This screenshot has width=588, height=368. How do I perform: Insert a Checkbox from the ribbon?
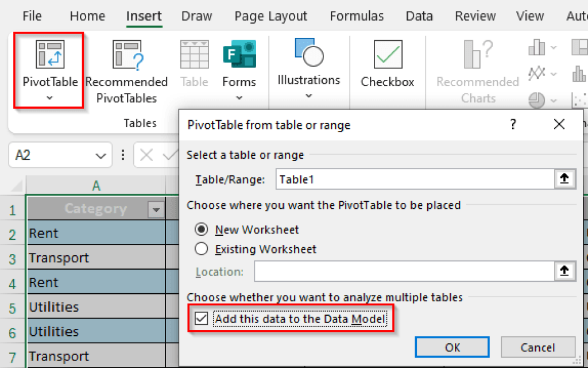click(388, 55)
